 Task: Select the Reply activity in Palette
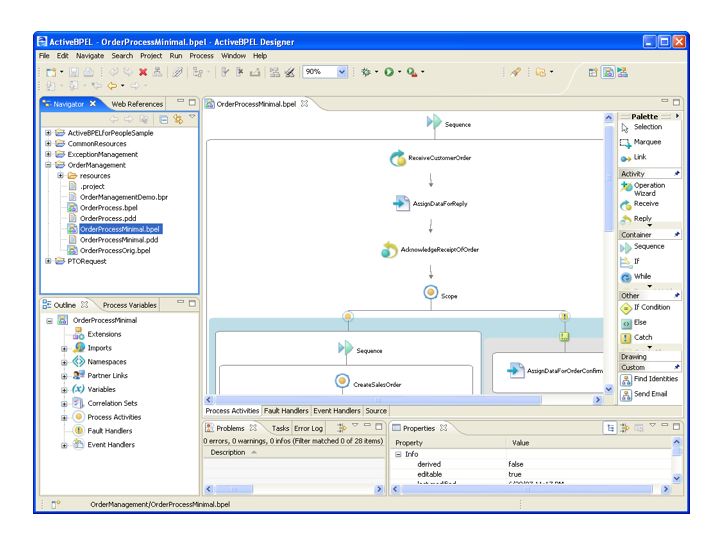click(x=636, y=219)
